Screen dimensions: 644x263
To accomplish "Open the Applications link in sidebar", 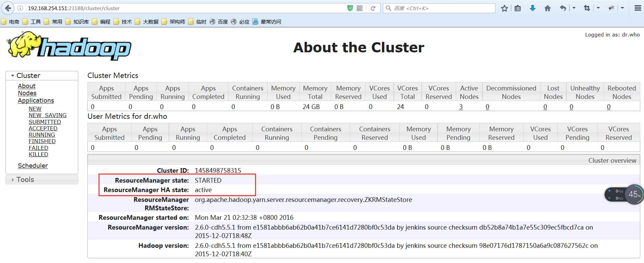I will (x=36, y=101).
